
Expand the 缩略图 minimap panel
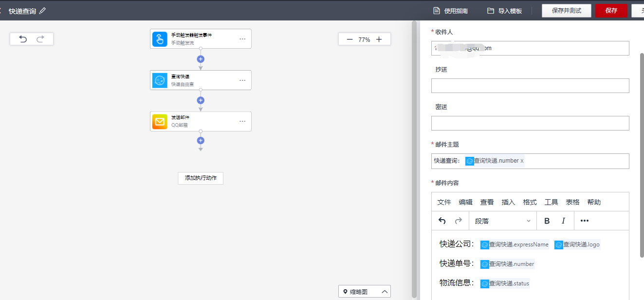coord(385,292)
